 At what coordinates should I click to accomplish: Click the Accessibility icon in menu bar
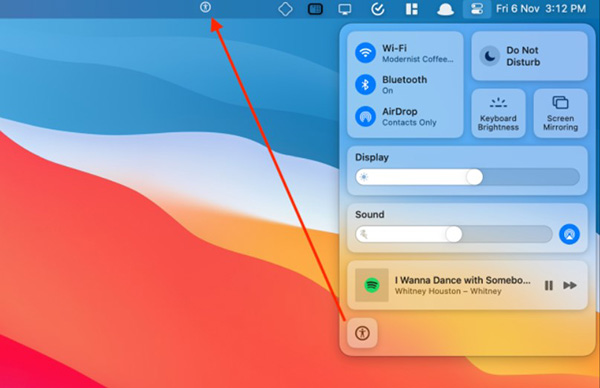(205, 7)
